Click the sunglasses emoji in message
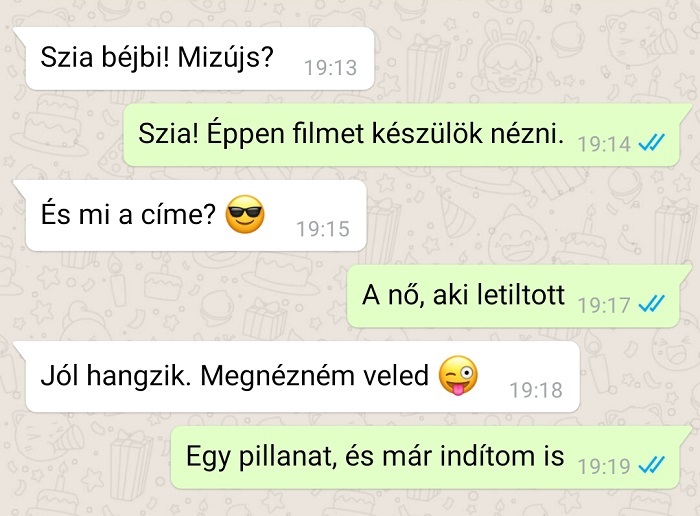The image size is (700, 516). [x=245, y=214]
